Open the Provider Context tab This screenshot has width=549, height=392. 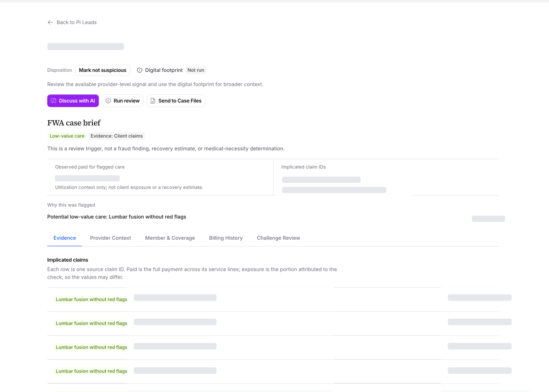coord(110,238)
